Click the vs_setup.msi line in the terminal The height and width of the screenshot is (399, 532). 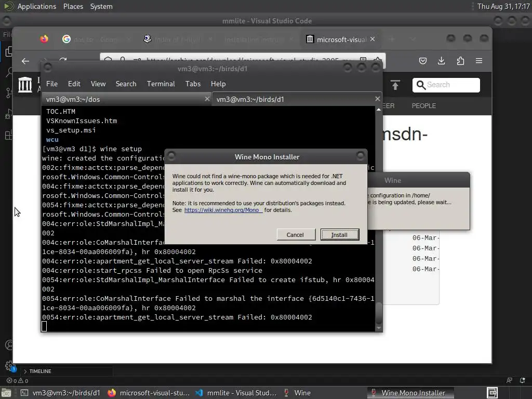[x=71, y=130]
